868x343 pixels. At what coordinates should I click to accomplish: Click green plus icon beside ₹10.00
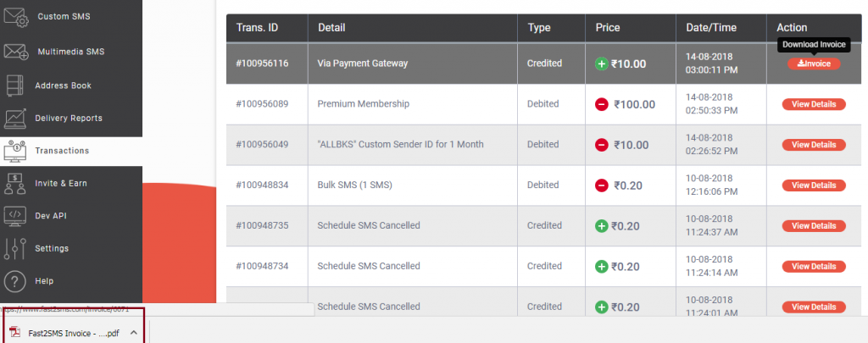(602, 64)
